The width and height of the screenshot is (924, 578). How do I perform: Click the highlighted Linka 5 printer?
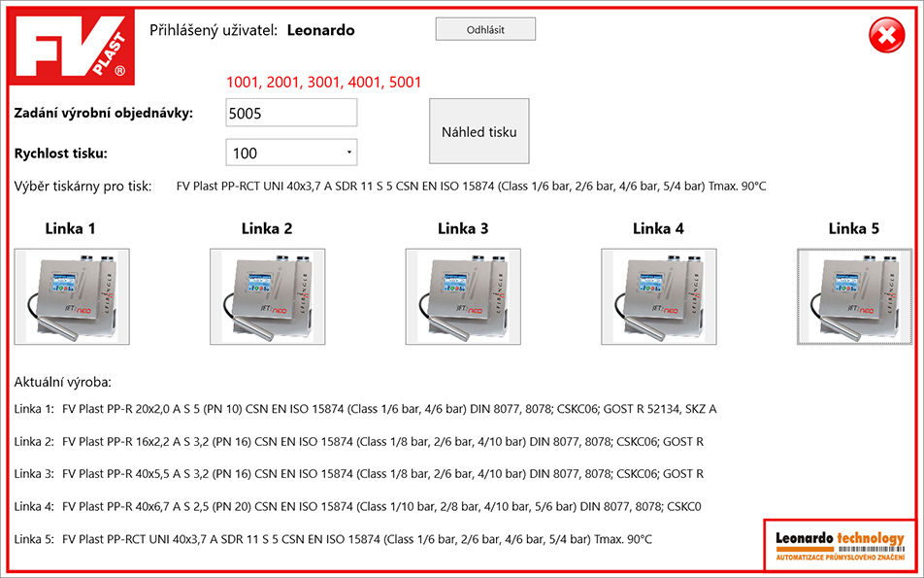854,296
